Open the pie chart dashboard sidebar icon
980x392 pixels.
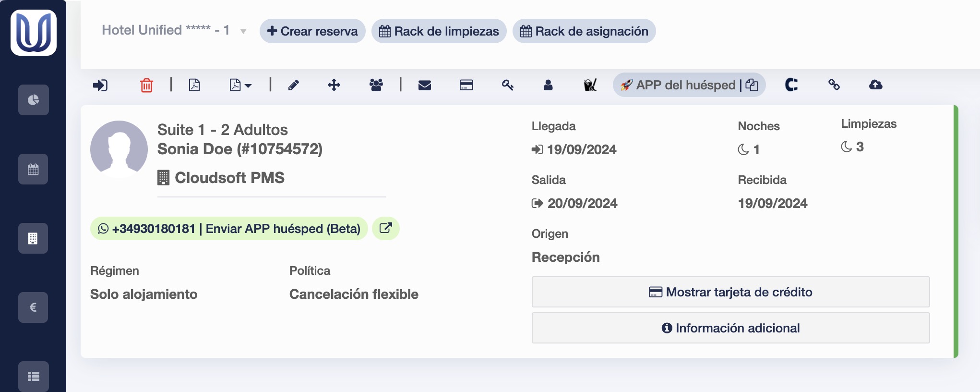33,100
